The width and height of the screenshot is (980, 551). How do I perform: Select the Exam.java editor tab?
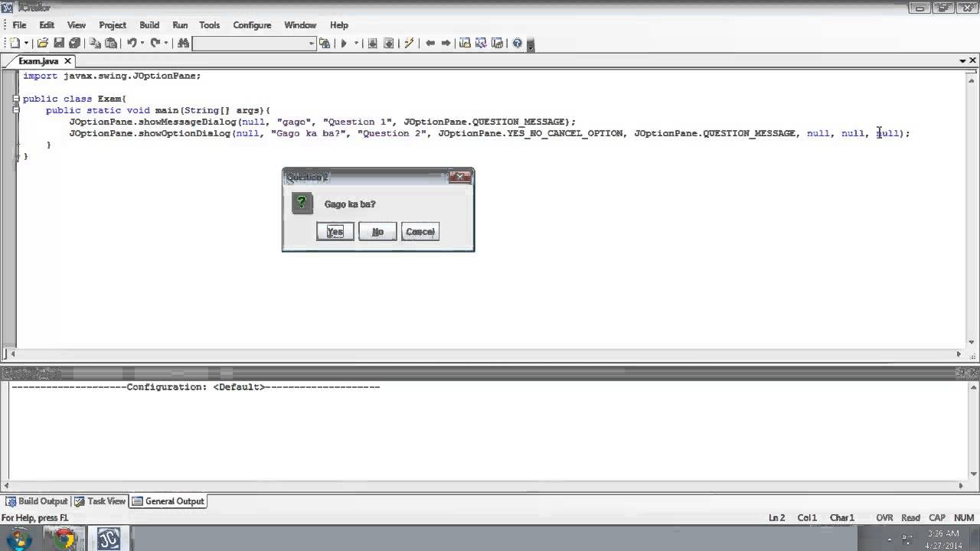[x=38, y=61]
